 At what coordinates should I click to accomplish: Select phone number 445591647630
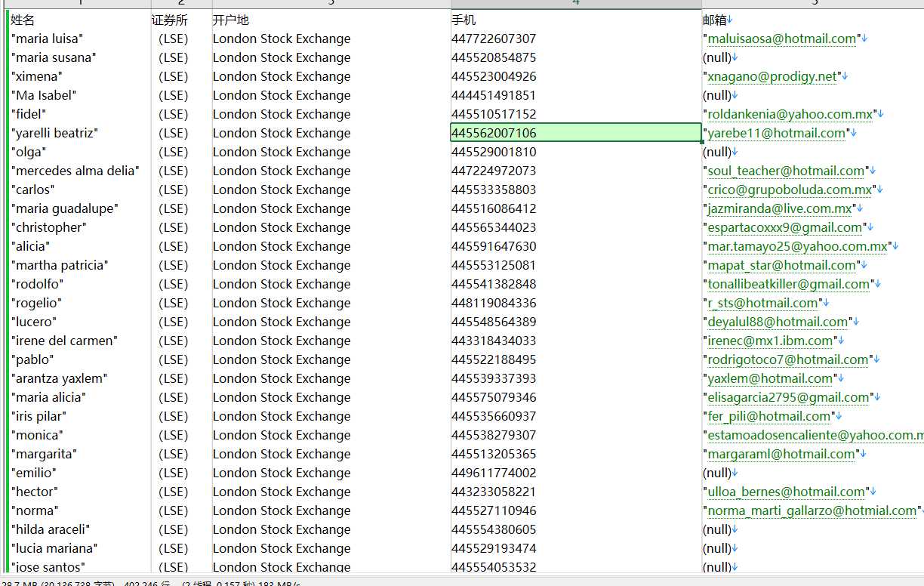tap(494, 246)
